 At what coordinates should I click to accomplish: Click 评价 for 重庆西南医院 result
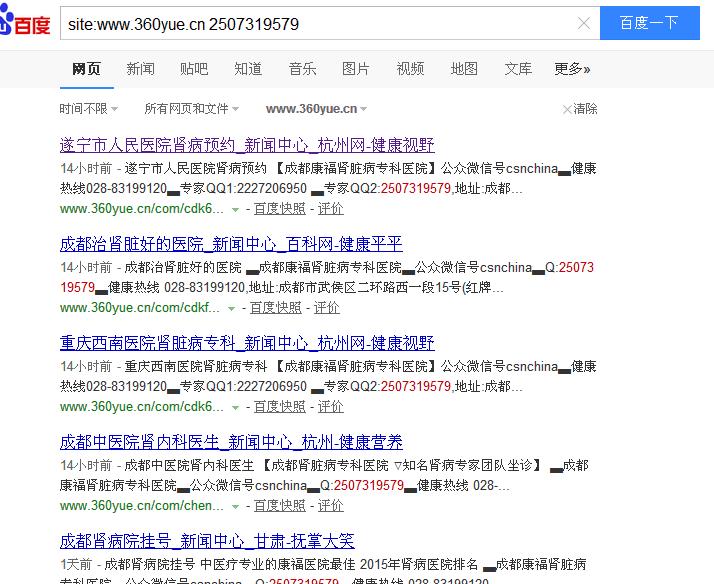[331, 406]
